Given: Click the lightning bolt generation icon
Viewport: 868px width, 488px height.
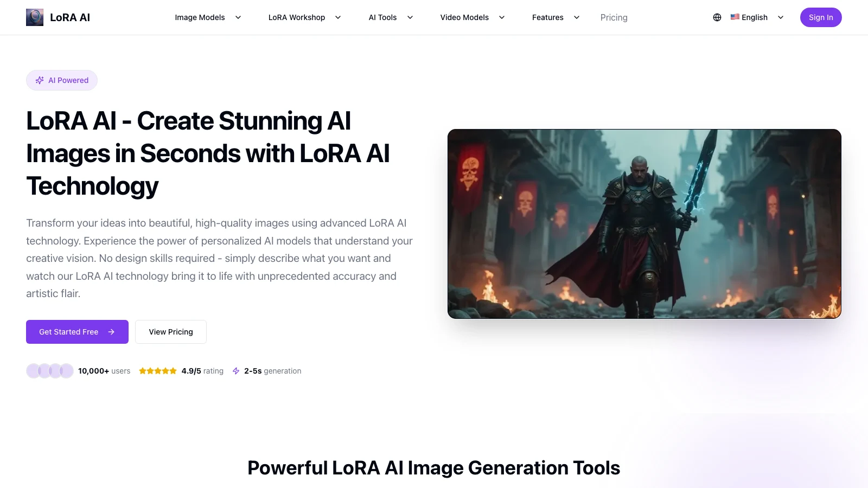Looking at the screenshot, I should pos(236,371).
